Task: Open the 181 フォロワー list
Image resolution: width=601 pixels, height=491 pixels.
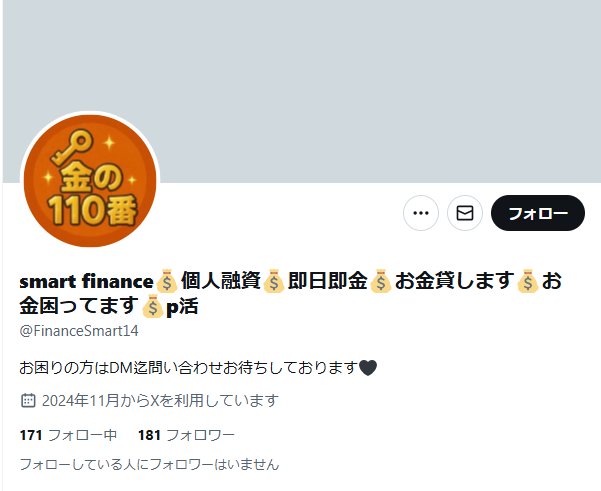Action: [186, 435]
